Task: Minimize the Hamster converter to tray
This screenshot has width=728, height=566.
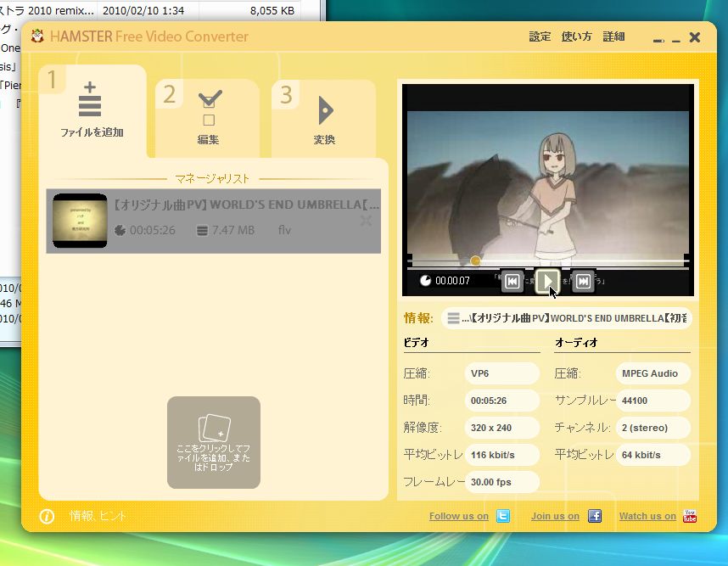Action: pyautogui.click(x=658, y=41)
